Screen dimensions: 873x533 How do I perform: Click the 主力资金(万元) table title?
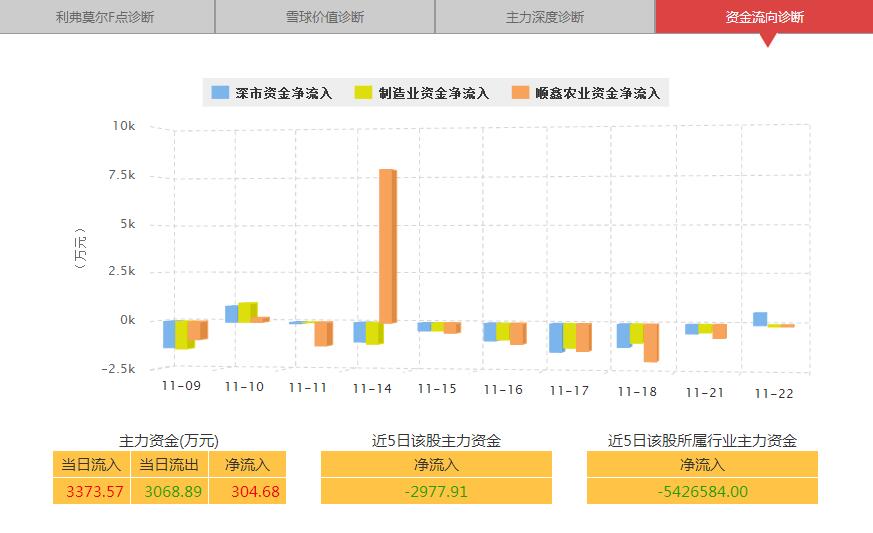pos(169,441)
